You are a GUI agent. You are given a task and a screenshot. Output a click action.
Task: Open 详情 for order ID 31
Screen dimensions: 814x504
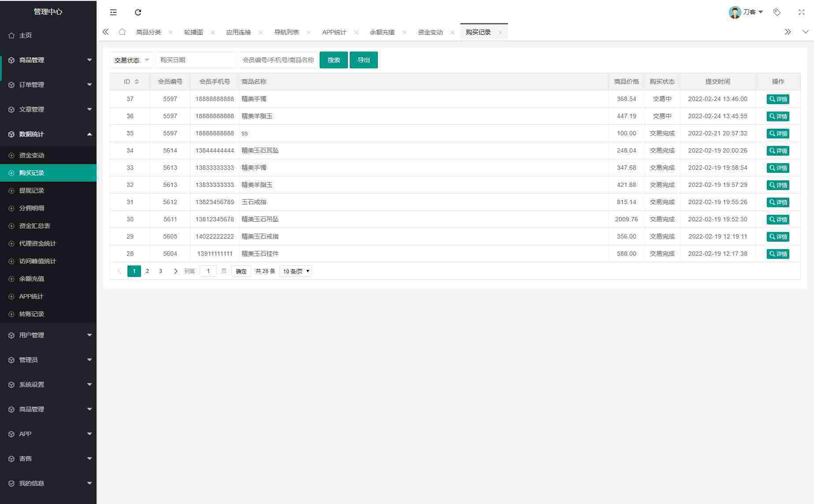(x=778, y=202)
